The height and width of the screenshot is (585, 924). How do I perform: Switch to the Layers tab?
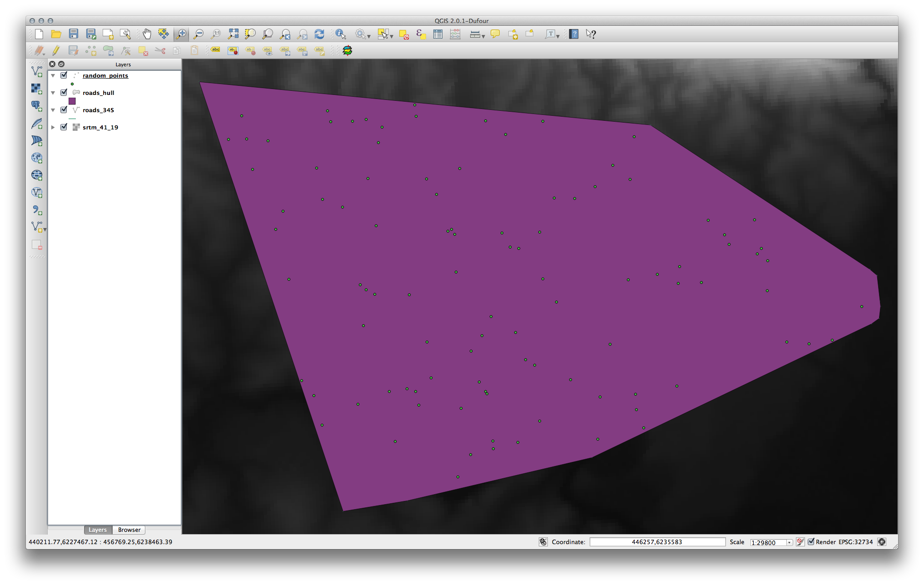(x=98, y=530)
